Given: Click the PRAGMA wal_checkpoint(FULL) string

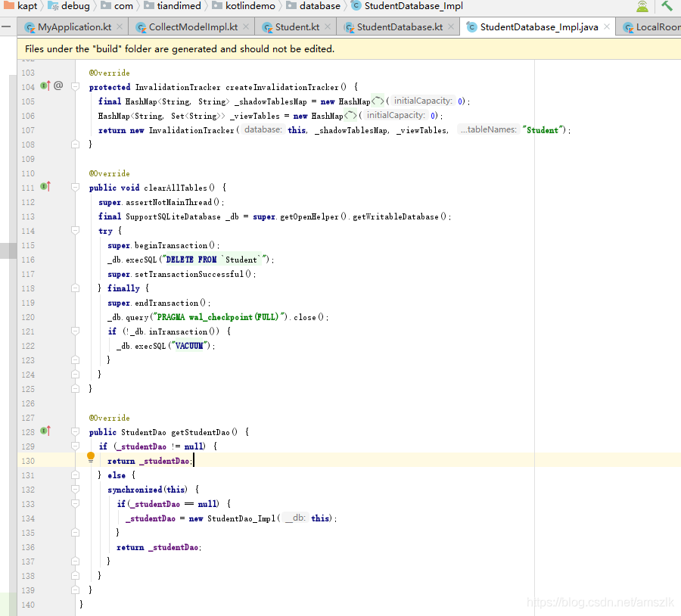Looking at the screenshot, I should pos(219,316).
